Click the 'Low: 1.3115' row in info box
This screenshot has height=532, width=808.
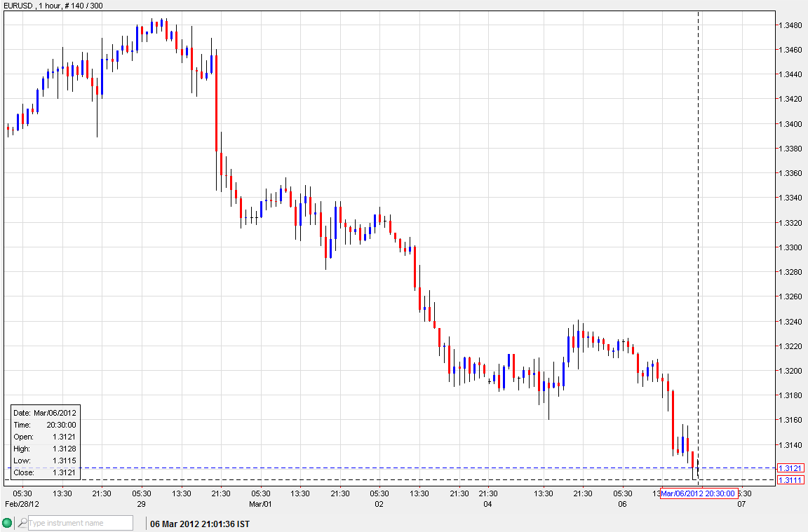tap(45, 461)
